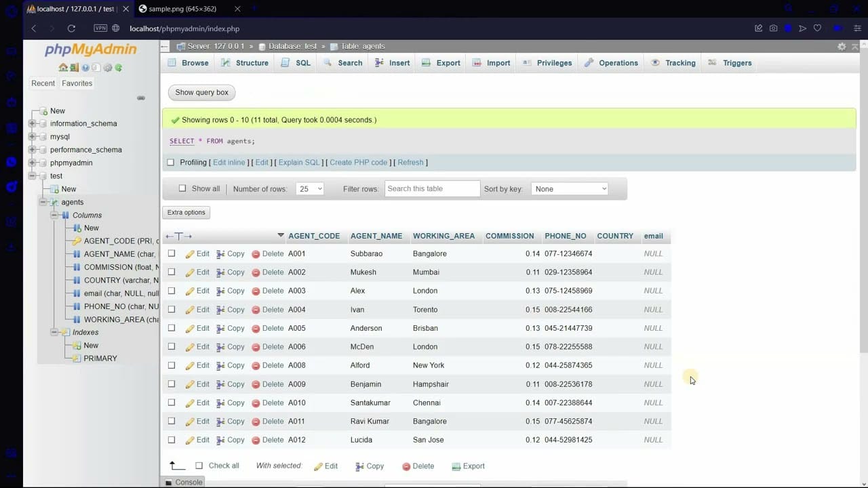Open the page settings gear icon

pos(842,47)
